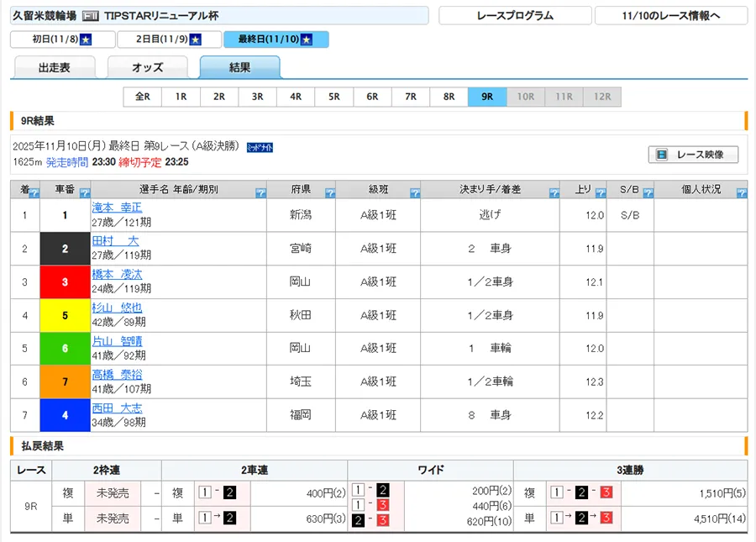The width and height of the screenshot is (756, 542).
Task: Open rider 滝本 幸正's profile link
Action: tap(117, 208)
